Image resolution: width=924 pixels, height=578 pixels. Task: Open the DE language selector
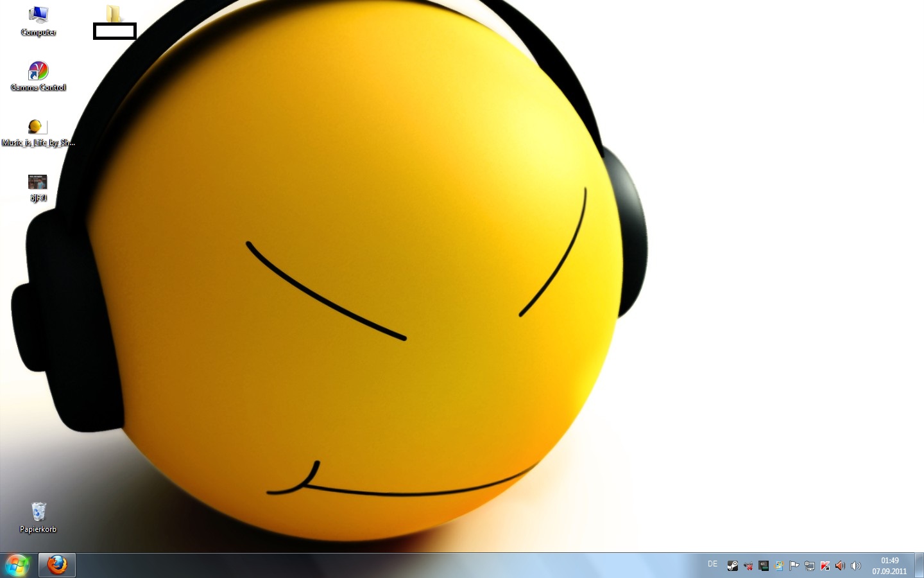pos(712,564)
